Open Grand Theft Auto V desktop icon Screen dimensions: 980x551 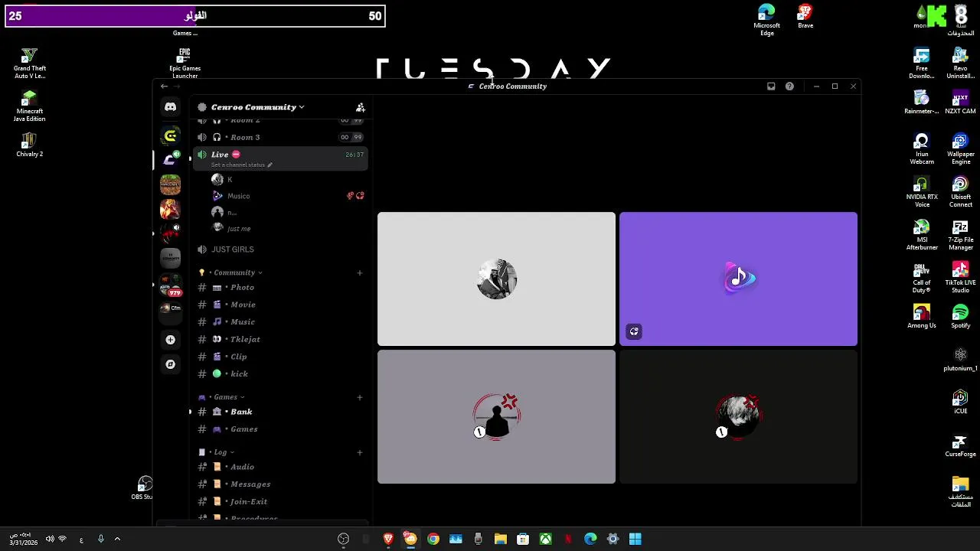pos(29,64)
